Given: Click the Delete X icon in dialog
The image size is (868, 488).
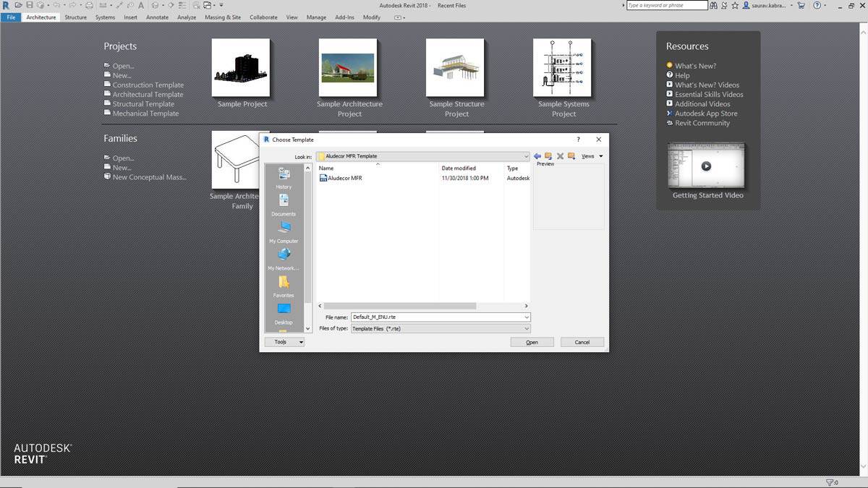Looking at the screenshot, I should click(560, 156).
